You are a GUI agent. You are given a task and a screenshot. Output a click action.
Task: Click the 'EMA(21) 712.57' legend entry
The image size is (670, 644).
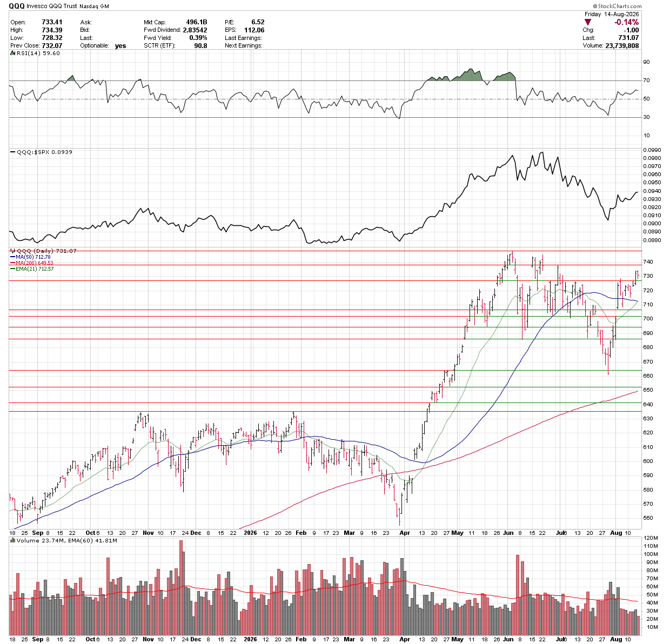click(x=35, y=269)
